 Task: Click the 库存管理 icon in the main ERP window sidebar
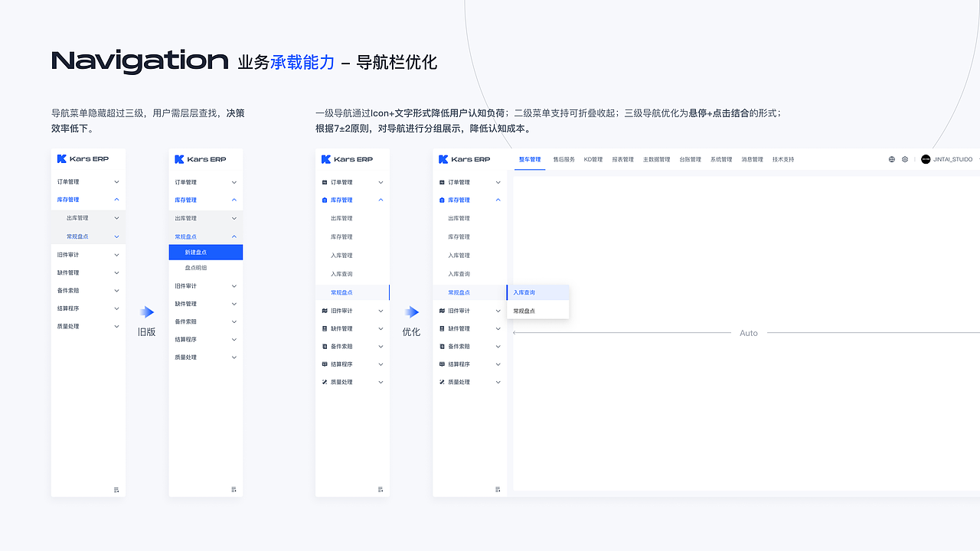(x=442, y=201)
